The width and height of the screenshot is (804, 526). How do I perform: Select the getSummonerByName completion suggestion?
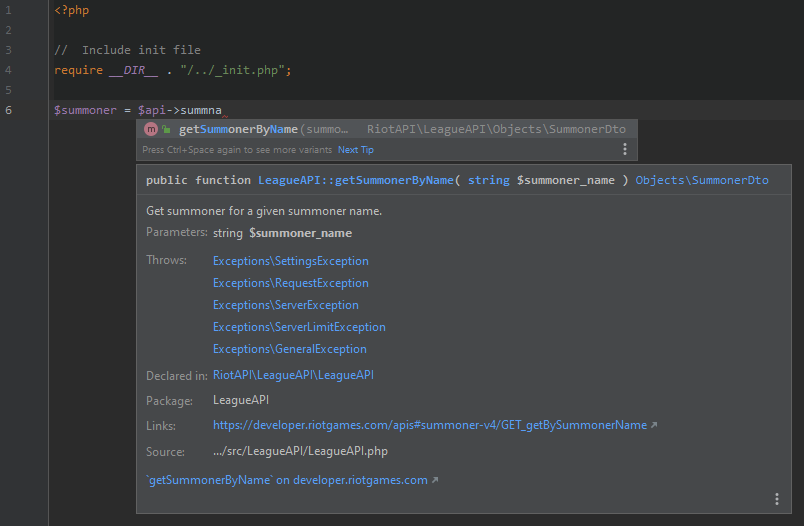click(x=387, y=129)
